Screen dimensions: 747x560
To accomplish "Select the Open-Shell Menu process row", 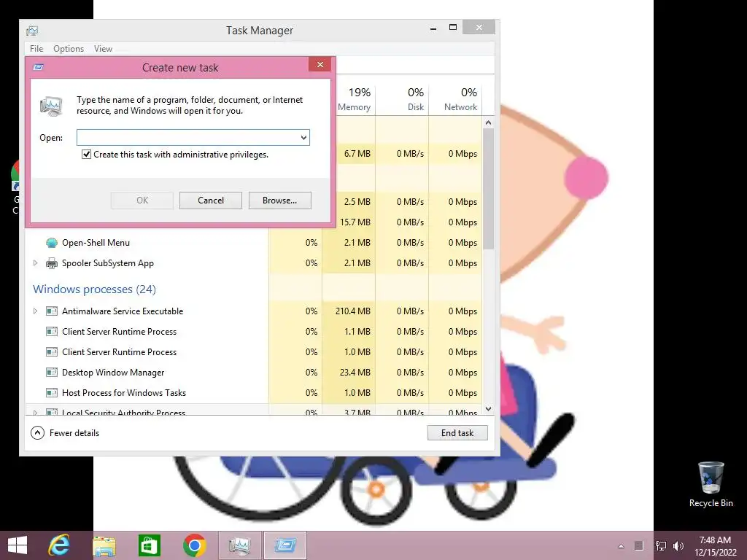I will point(253,243).
